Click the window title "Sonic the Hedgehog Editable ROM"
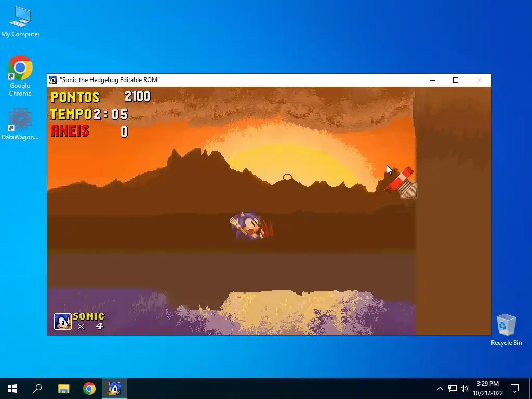532x399 pixels. (x=110, y=80)
